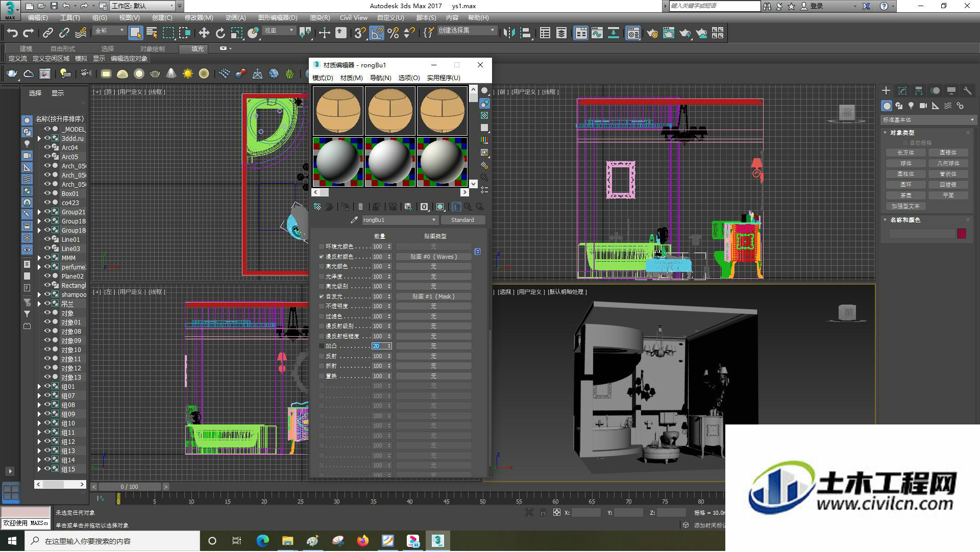Open the Create tab plus icon
This screenshot has width=980, height=552.
[886, 91]
